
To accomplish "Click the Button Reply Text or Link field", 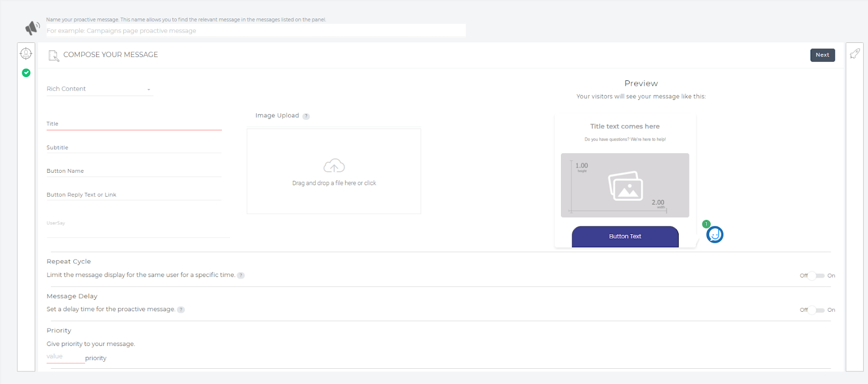I will coord(134,194).
